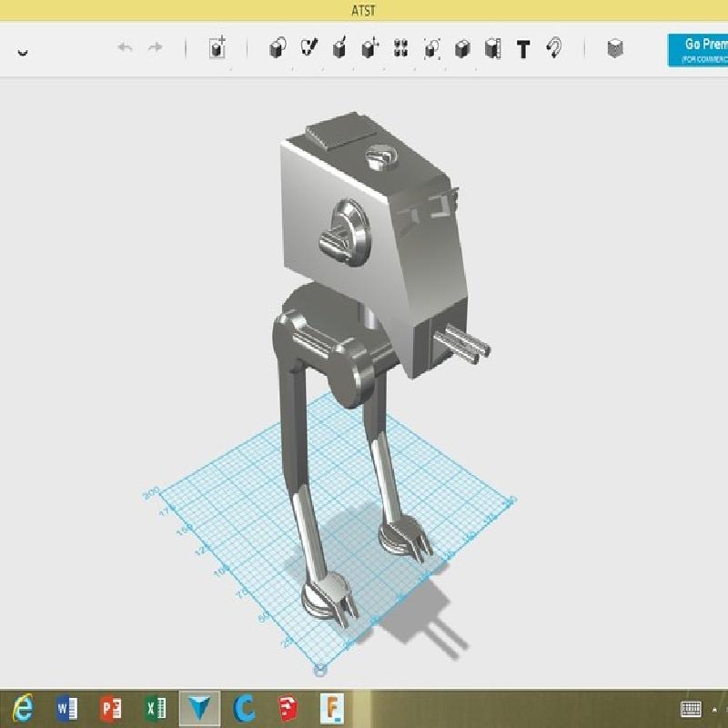Open the 123D application menu chevron

click(22, 52)
